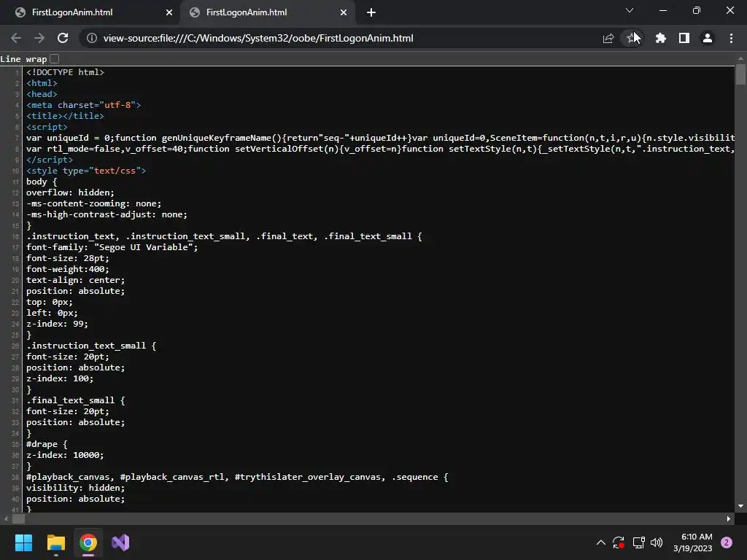Screen dimensions: 747x560
Task: Share this page via share icon
Action: coord(608,38)
